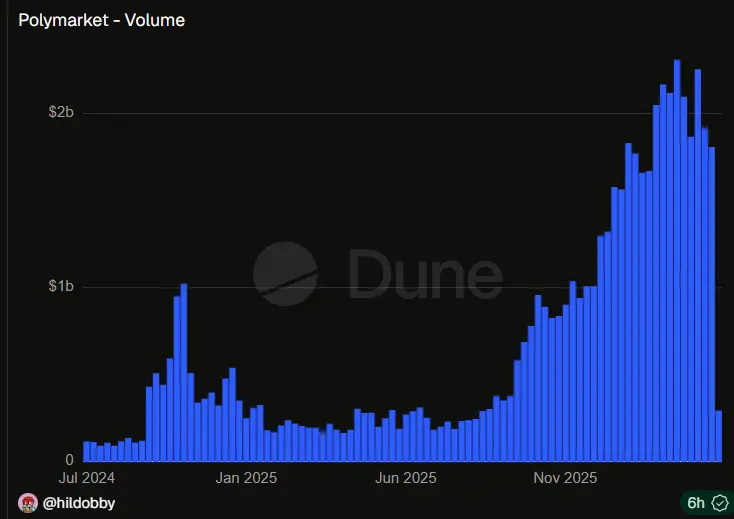The width and height of the screenshot is (734, 519).
Task: Click the $1b y-axis label
Action: point(61,286)
